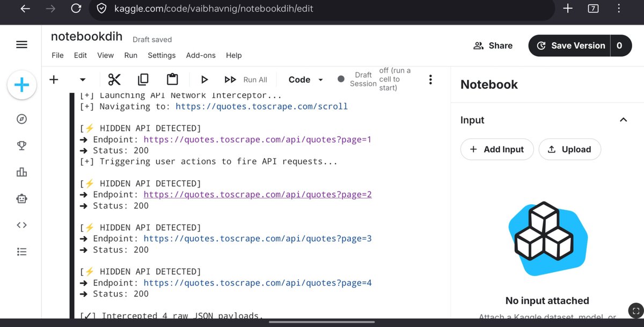This screenshot has height=327, width=644.
Task: Click the shield security icon in address bar
Action: (x=103, y=9)
